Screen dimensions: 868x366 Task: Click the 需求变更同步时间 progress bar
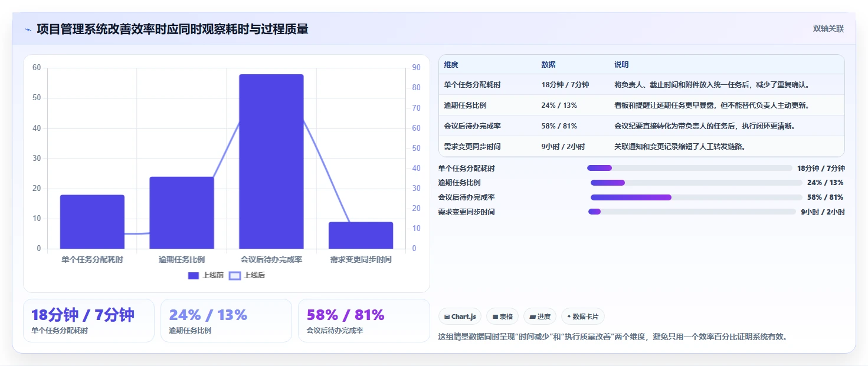[x=692, y=212]
